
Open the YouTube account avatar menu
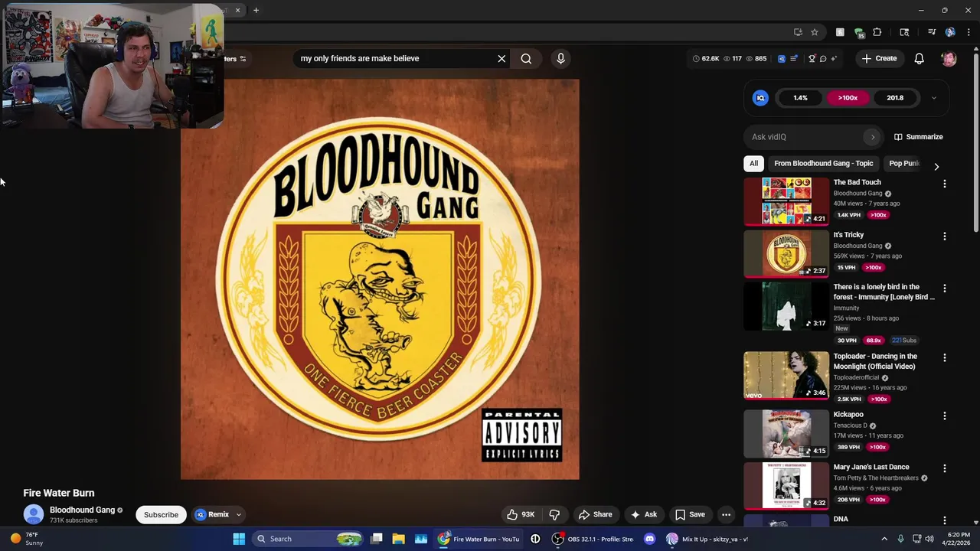click(949, 58)
